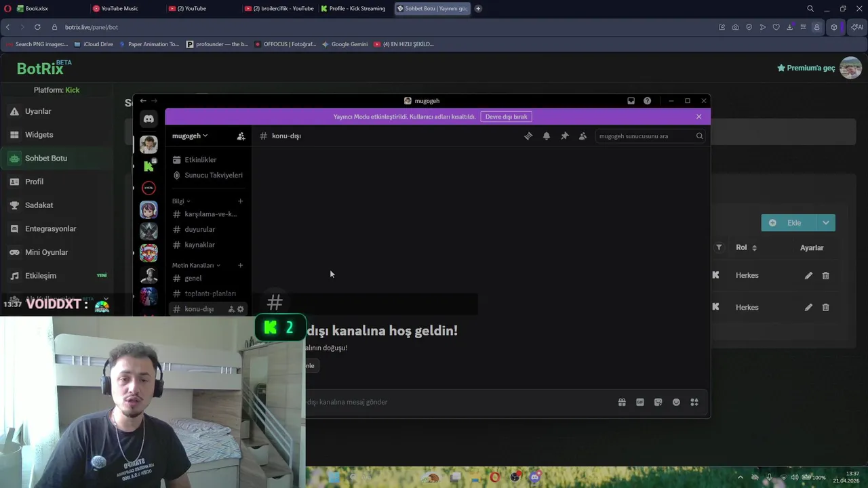This screenshot has width=868, height=488.
Task: Sort by the Rol column header
Action: pos(746,248)
